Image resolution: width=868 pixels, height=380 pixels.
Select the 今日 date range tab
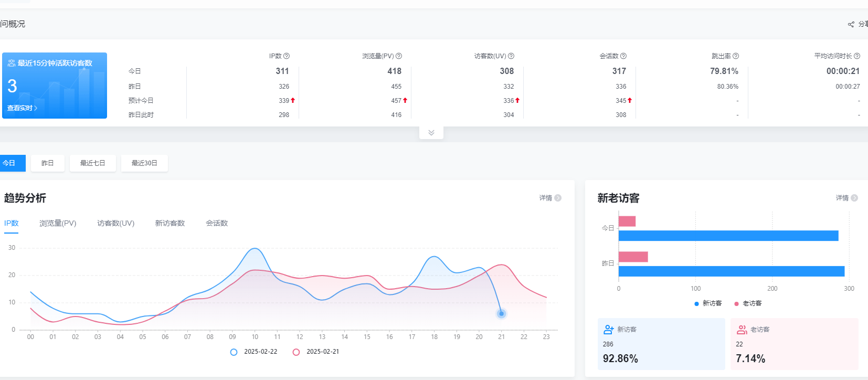tap(12, 163)
